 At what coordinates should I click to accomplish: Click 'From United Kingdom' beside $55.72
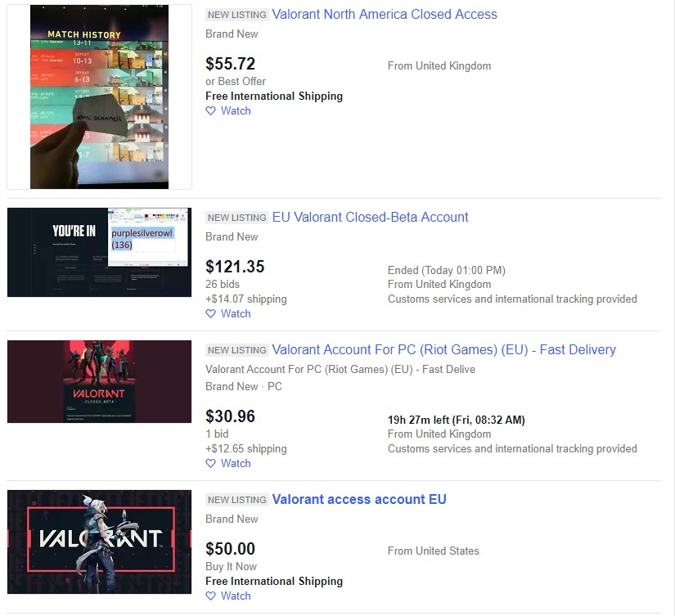pos(439,66)
